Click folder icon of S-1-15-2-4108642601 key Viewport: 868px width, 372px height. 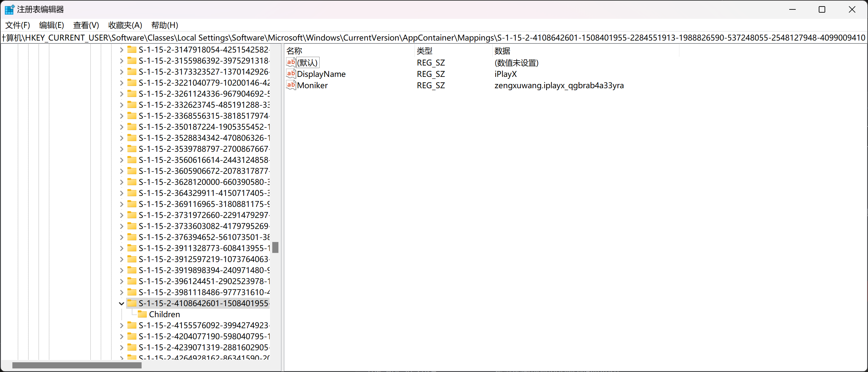(x=132, y=303)
